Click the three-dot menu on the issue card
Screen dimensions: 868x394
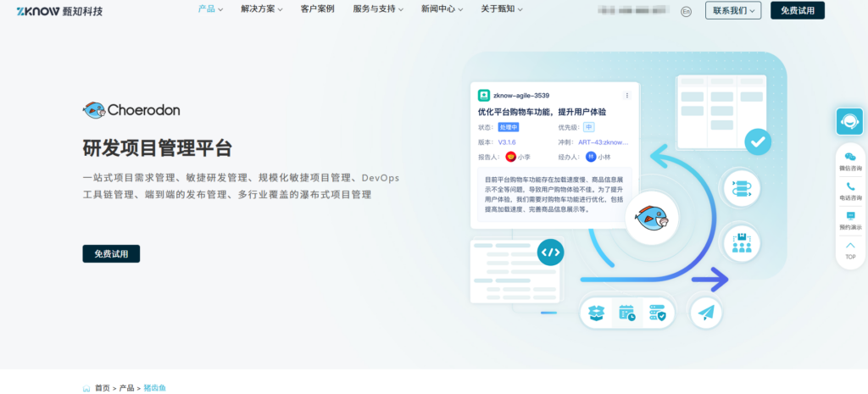pyautogui.click(x=627, y=96)
